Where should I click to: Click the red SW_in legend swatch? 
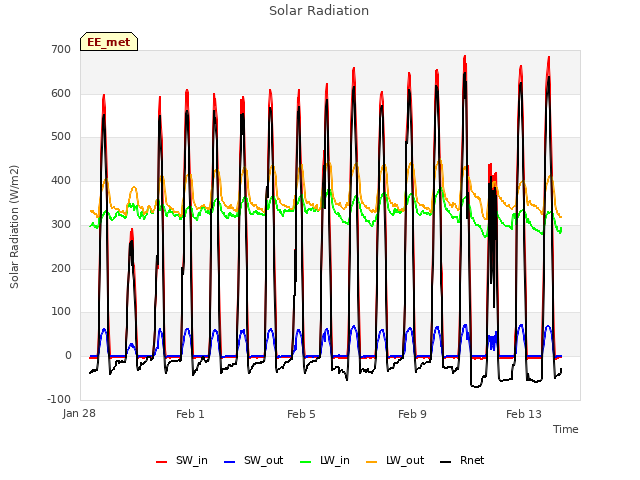pos(162,462)
